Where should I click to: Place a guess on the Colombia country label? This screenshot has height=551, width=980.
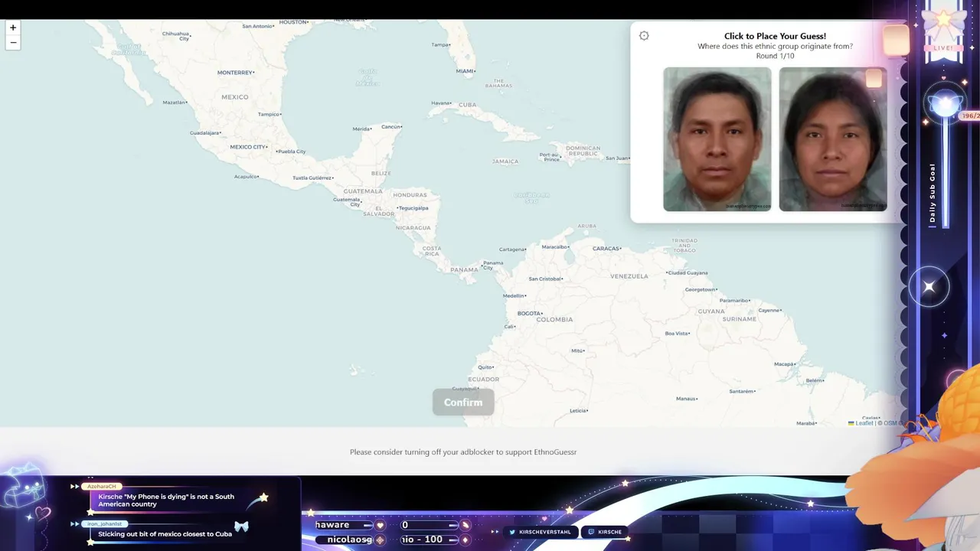(555, 319)
